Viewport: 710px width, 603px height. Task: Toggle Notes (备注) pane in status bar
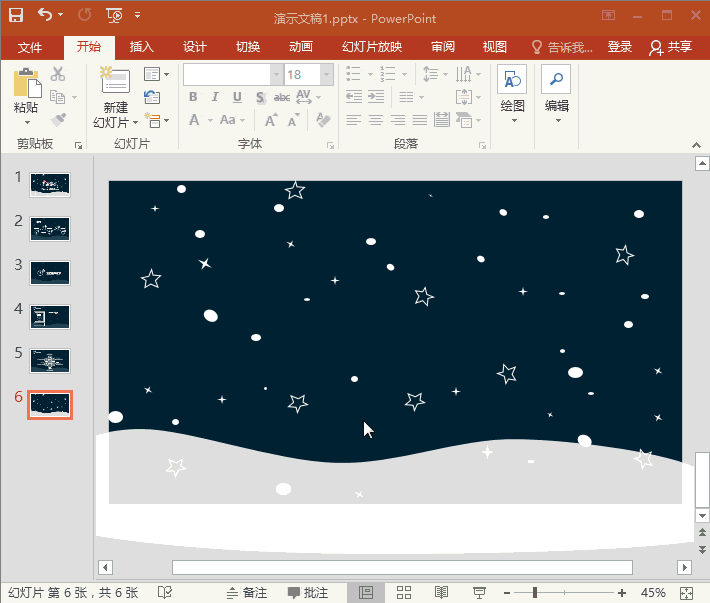pyautogui.click(x=247, y=593)
